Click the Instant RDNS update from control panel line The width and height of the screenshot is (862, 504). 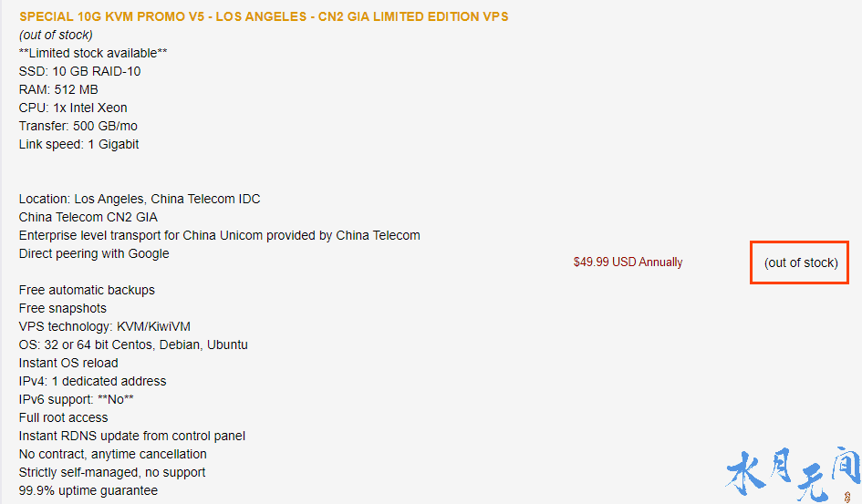coord(132,436)
